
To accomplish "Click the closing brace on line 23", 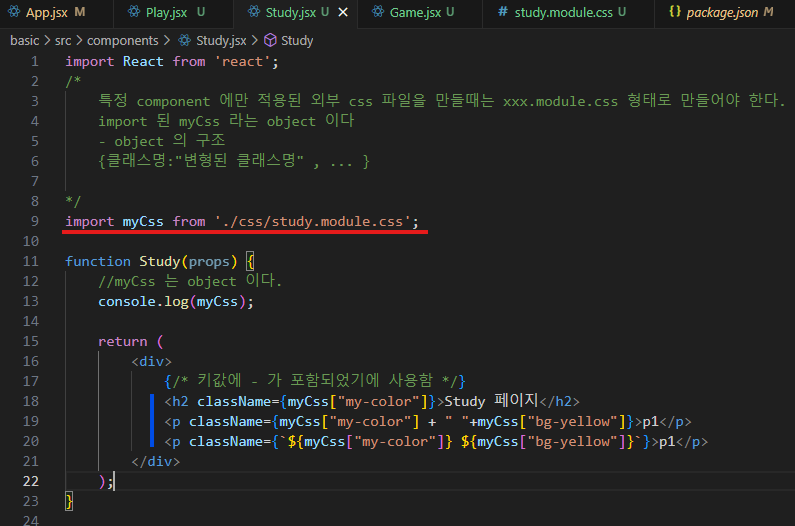I will [x=69, y=502].
